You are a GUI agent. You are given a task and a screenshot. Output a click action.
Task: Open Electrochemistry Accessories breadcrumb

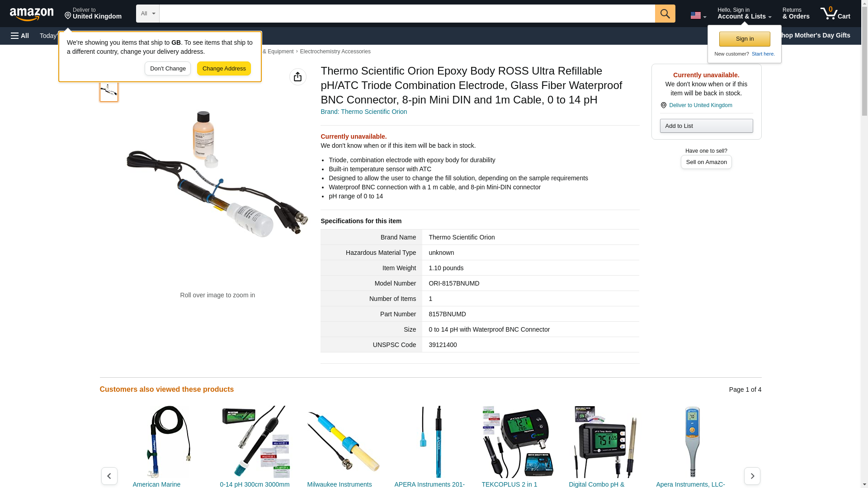pos(335,52)
